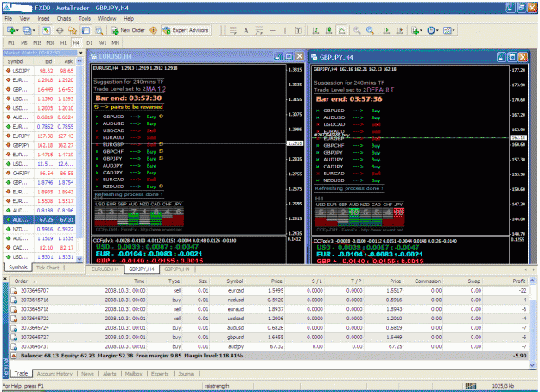Image resolution: width=540 pixels, height=392 pixels.
Task: Expand the periodicity clock dropdown
Action: pyautogui.click(x=437, y=30)
